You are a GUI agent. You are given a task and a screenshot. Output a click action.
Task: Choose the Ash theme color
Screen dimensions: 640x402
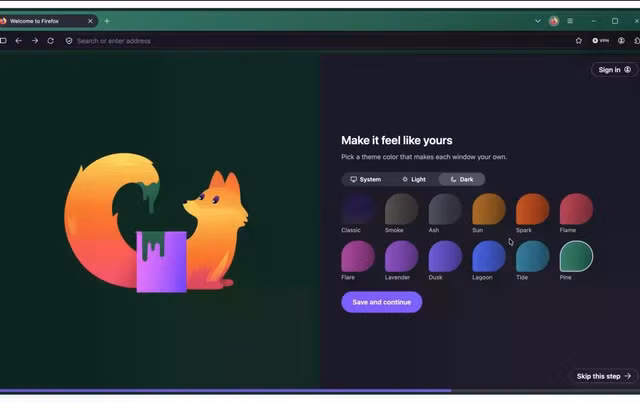click(445, 209)
